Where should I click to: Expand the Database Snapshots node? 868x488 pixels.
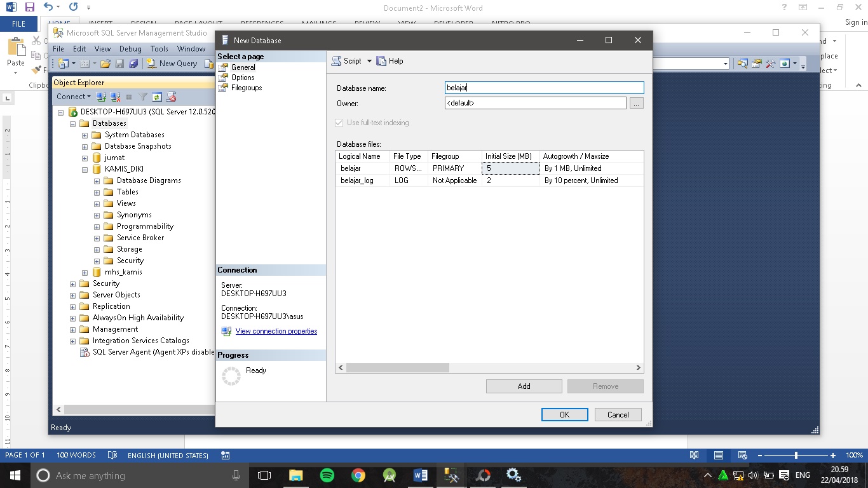85,146
